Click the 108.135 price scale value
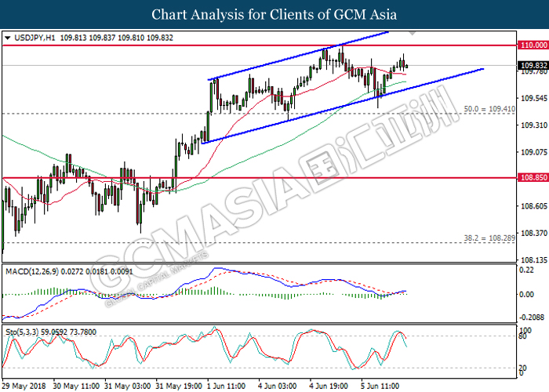The width and height of the screenshot is (549, 392). pyautogui.click(x=534, y=260)
